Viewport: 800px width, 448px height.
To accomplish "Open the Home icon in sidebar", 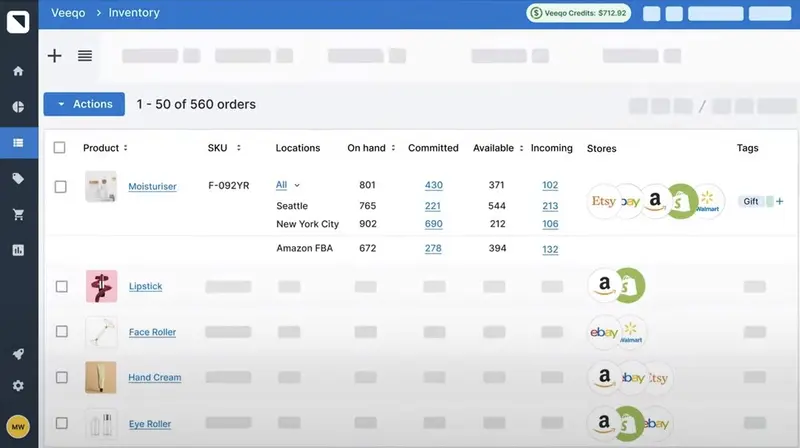I will click(x=18, y=71).
